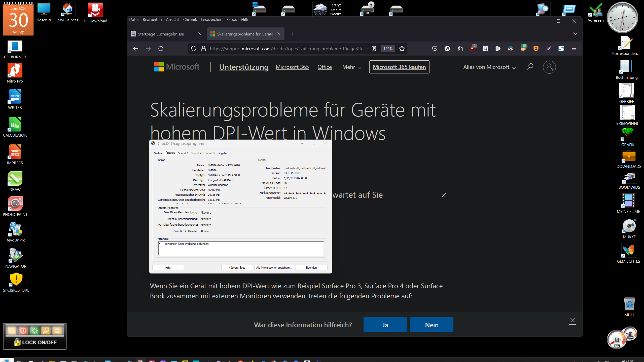Viewport: 644px width, 362px height.
Task: Answer Nein to helpful feedback
Action: pyautogui.click(x=432, y=325)
